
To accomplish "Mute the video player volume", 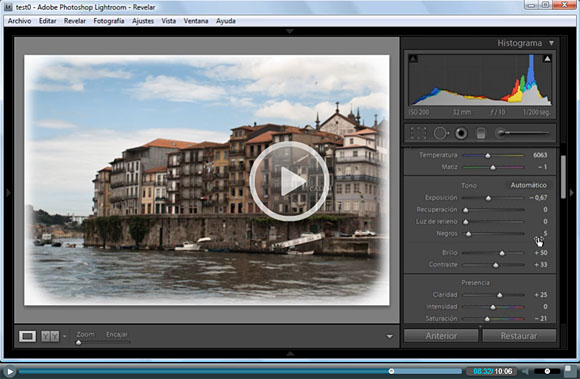I will (525, 371).
